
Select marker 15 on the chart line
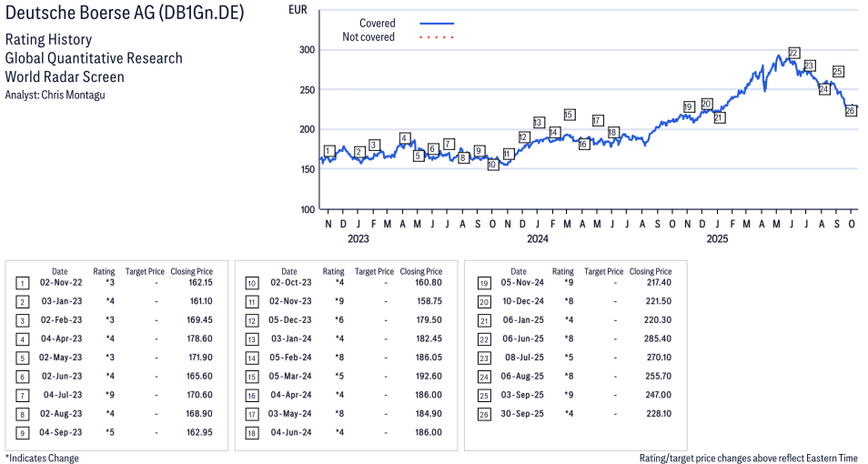pos(569,115)
